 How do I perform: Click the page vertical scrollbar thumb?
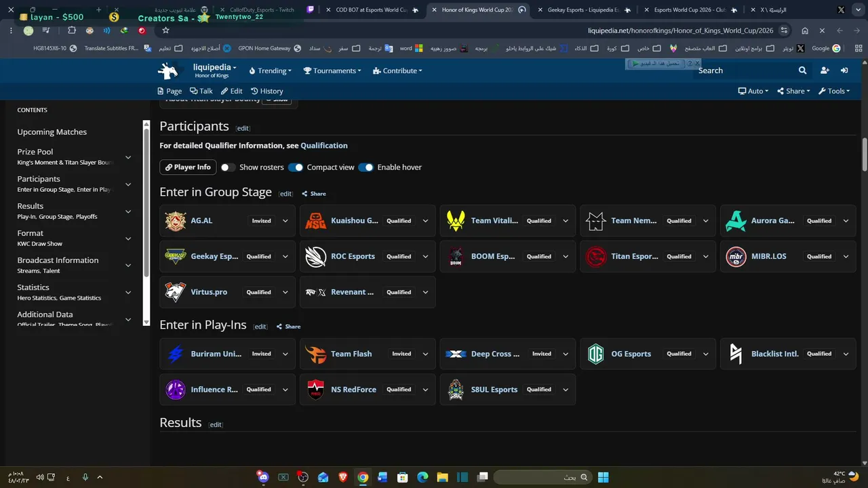(x=865, y=155)
